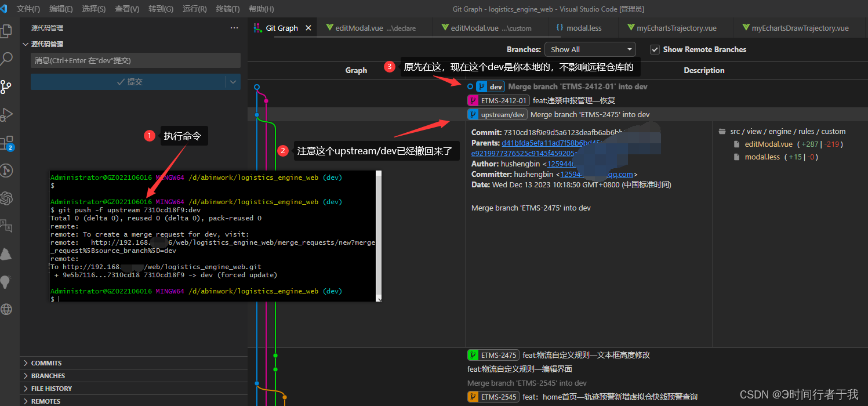This screenshot has width=868, height=406.
Task: Switch to modal.less tab
Action: pyautogui.click(x=583, y=28)
